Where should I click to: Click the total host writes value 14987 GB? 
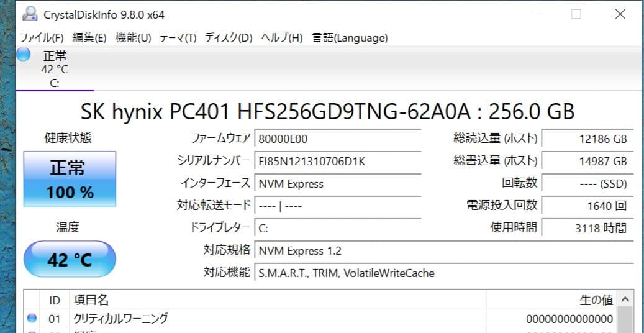pos(587,161)
